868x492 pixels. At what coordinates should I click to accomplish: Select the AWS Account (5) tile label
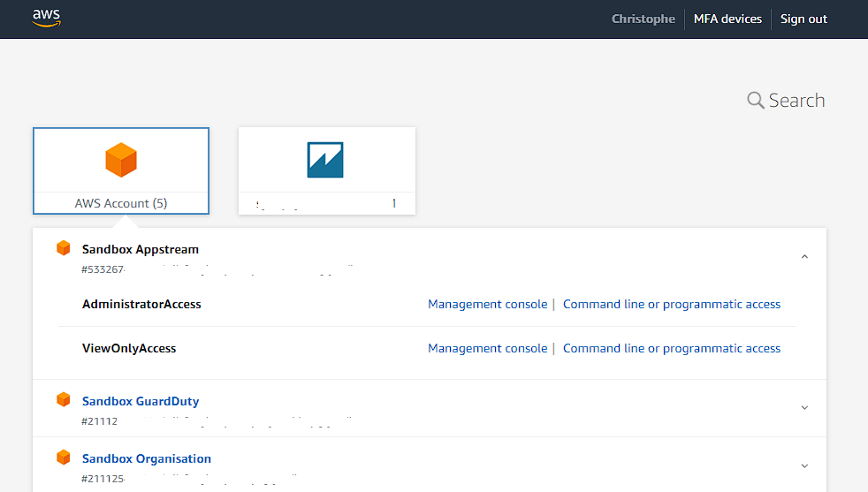(x=121, y=203)
